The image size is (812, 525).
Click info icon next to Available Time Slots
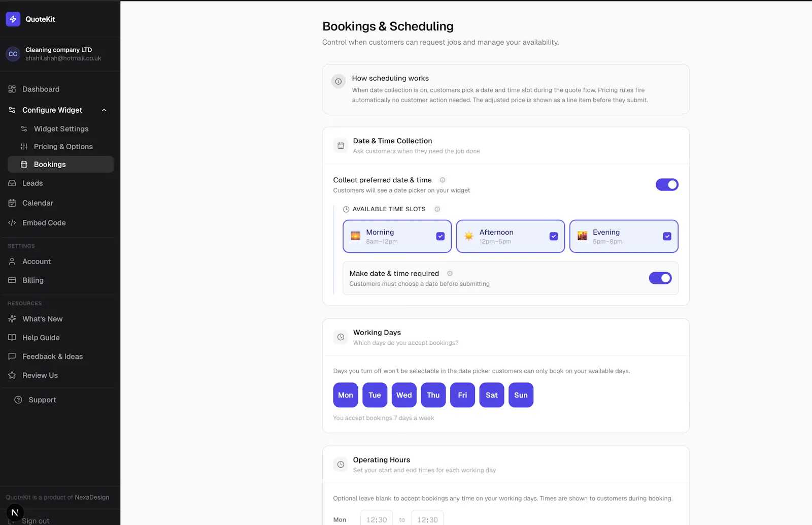[437, 209]
